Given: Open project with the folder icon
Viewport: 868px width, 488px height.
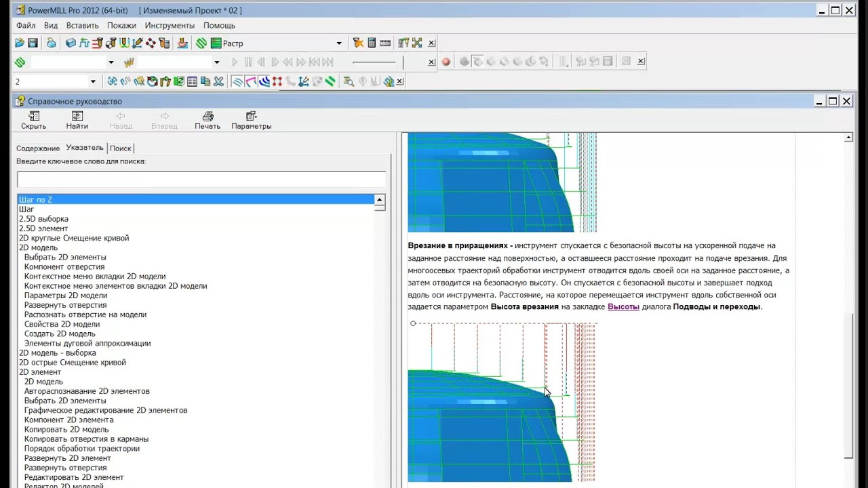Looking at the screenshot, I should click(x=19, y=43).
